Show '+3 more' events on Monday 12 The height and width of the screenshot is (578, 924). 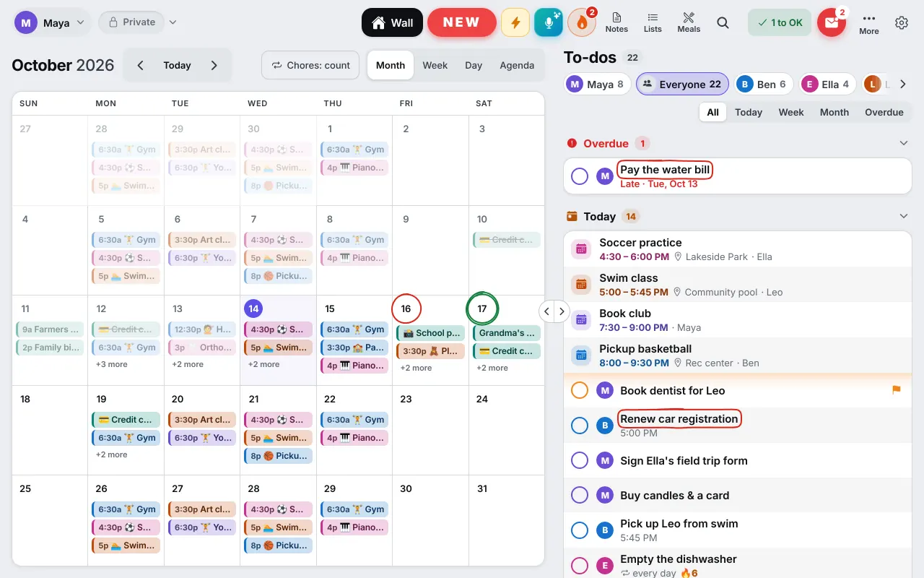(112, 364)
